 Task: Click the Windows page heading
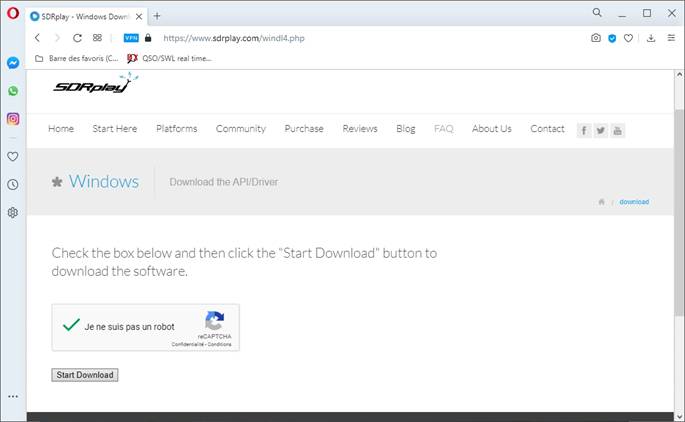pyautogui.click(x=104, y=181)
